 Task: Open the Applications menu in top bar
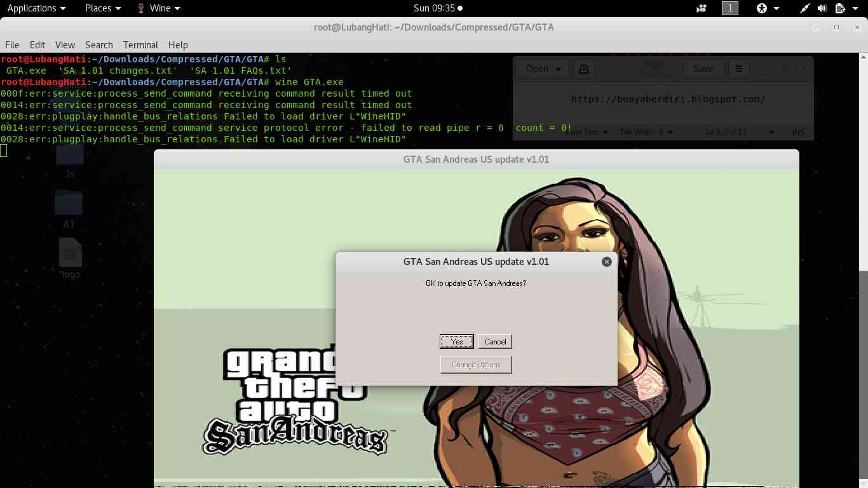36,8
